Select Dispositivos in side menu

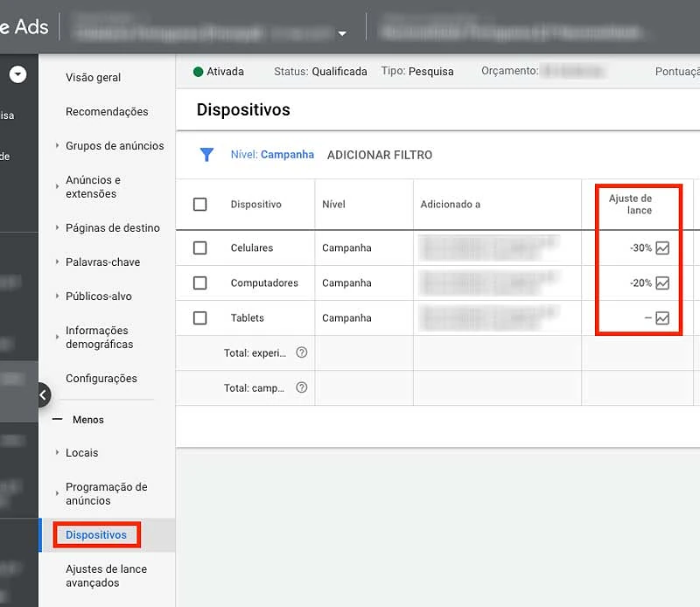96,534
